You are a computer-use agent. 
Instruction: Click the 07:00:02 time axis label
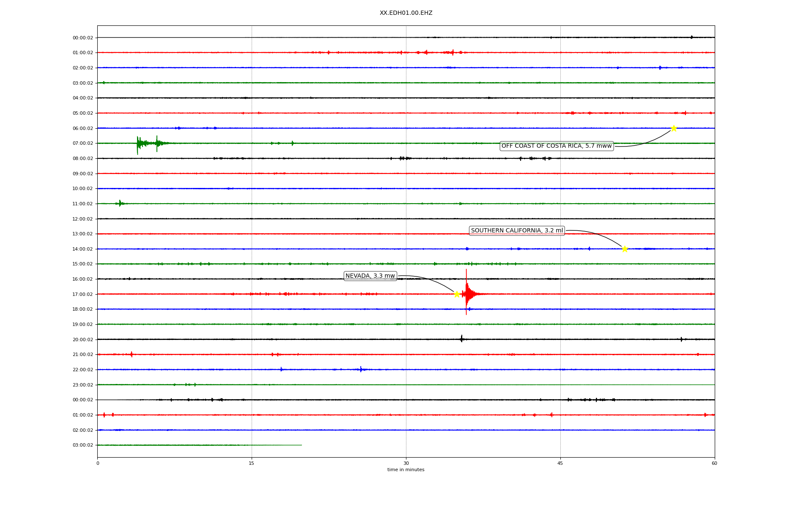pyautogui.click(x=83, y=144)
